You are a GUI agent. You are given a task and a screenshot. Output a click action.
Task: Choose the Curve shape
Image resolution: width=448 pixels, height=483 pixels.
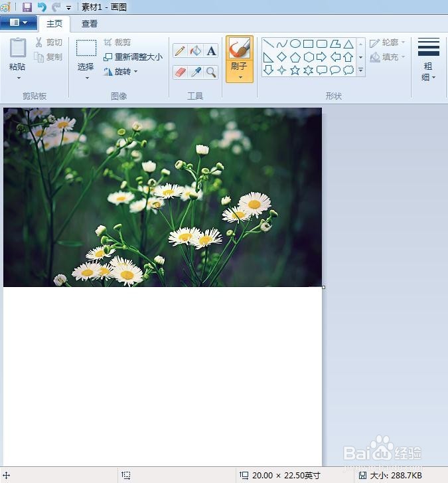(281, 44)
